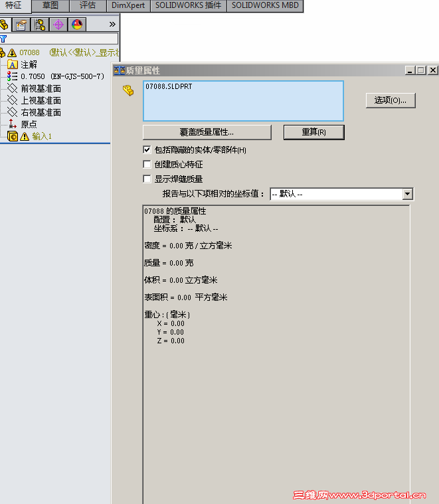The width and height of the screenshot is (439, 504).
Task: Switch to the DimXpert tab
Action: point(128,5)
